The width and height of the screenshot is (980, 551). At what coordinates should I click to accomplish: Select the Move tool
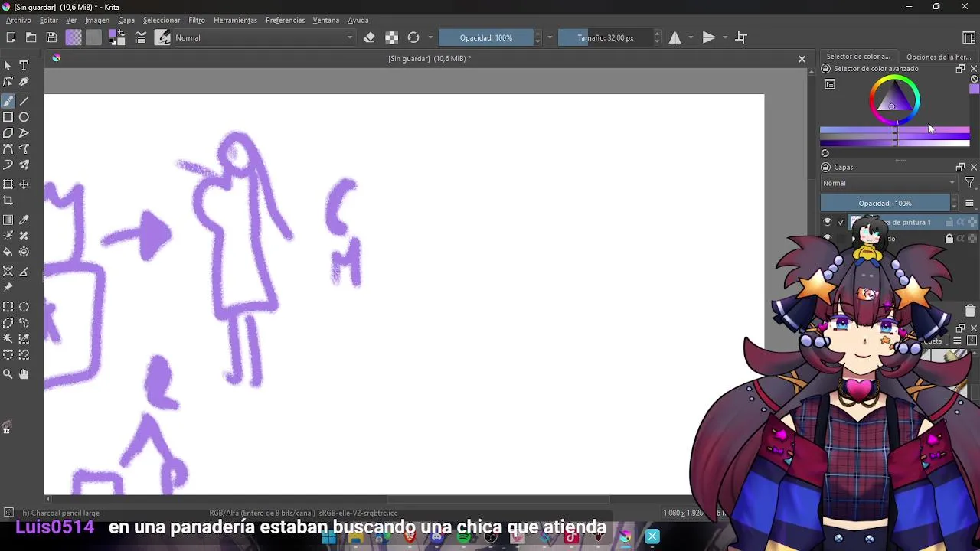(24, 184)
